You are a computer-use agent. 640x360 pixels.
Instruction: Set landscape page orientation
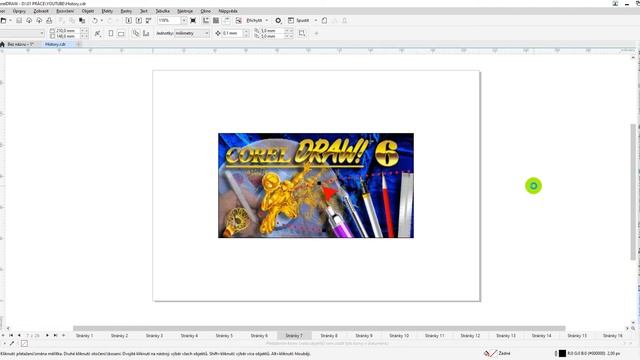pos(121,33)
